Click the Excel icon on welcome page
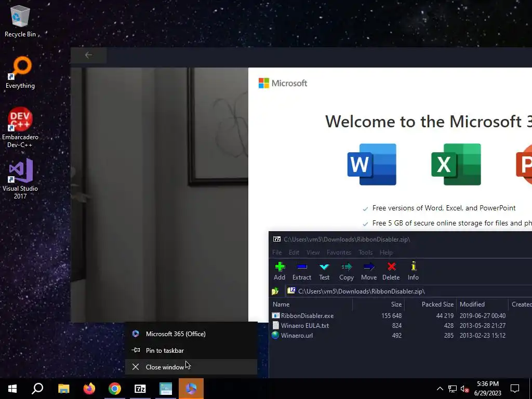 tap(456, 165)
